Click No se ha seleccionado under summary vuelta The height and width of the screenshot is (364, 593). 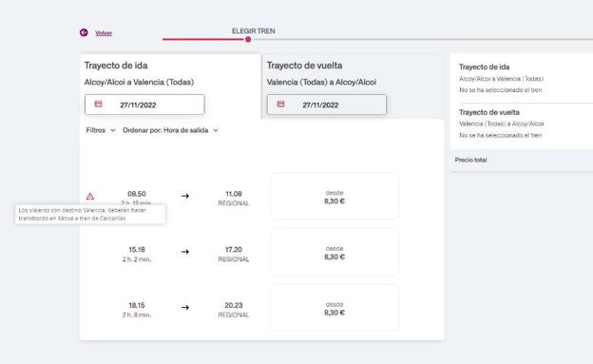500,135
